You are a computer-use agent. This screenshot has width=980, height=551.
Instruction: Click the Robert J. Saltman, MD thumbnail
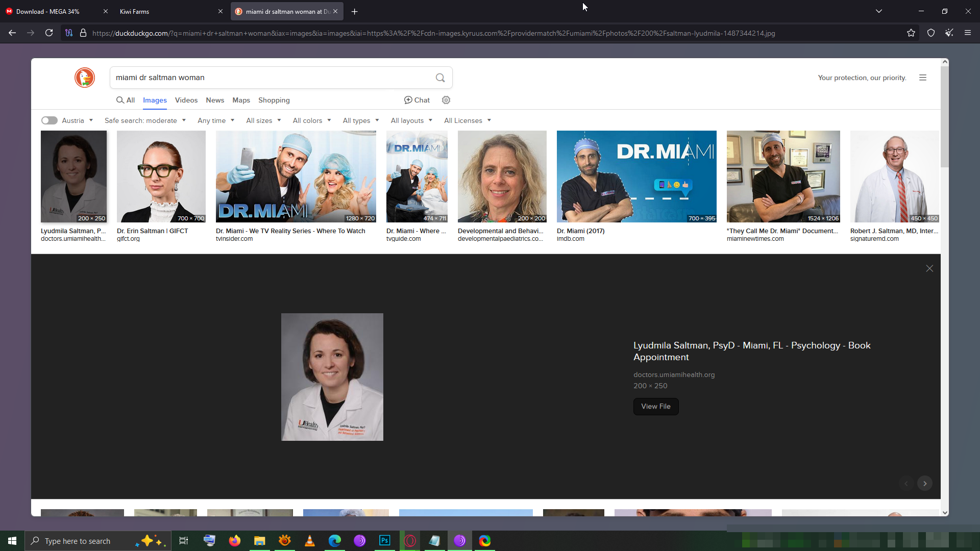click(894, 177)
